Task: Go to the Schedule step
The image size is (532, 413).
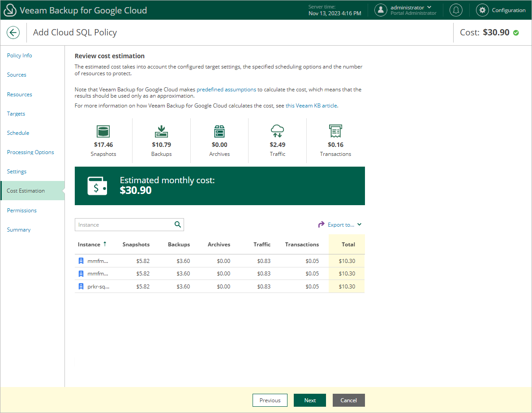Action: pos(18,133)
